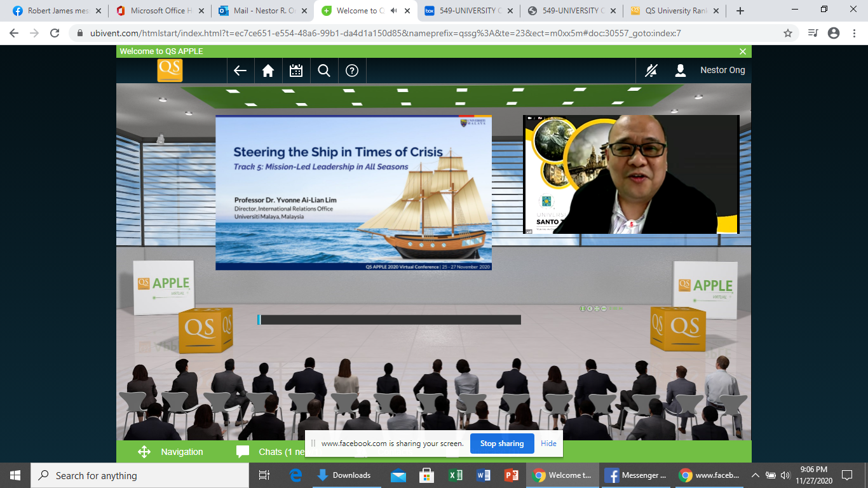This screenshot has height=488, width=868.
Task: Open the QS APPLE home icon
Action: (268, 71)
